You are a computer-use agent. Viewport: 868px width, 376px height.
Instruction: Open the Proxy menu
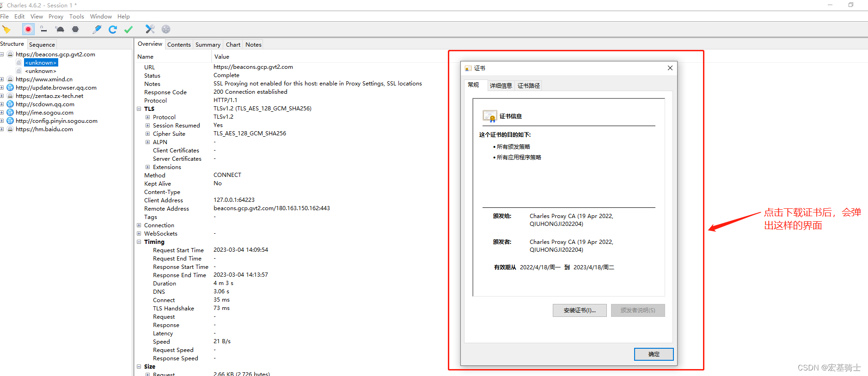pyautogui.click(x=56, y=17)
